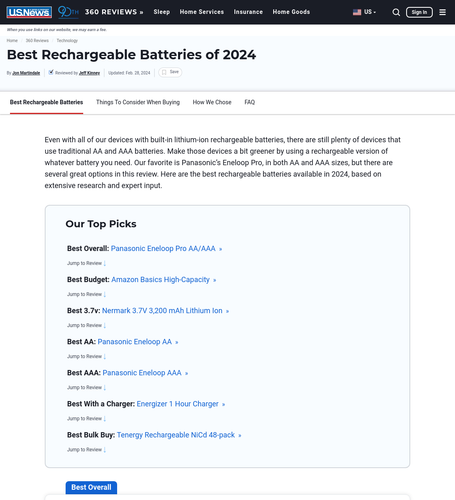This screenshot has height=500, width=455.
Task: Click the bookmark Save button
Action: click(170, 72)
